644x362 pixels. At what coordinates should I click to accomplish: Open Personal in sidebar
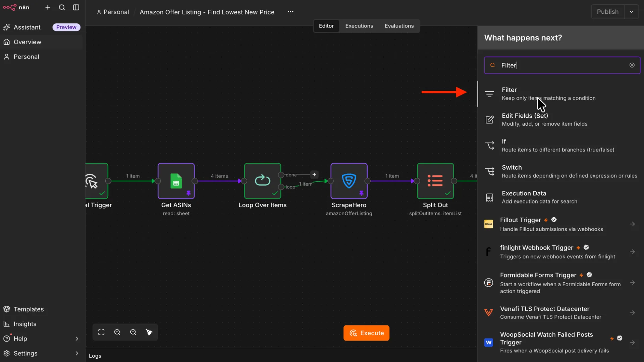pyautogui.click(x=26, y=57)
